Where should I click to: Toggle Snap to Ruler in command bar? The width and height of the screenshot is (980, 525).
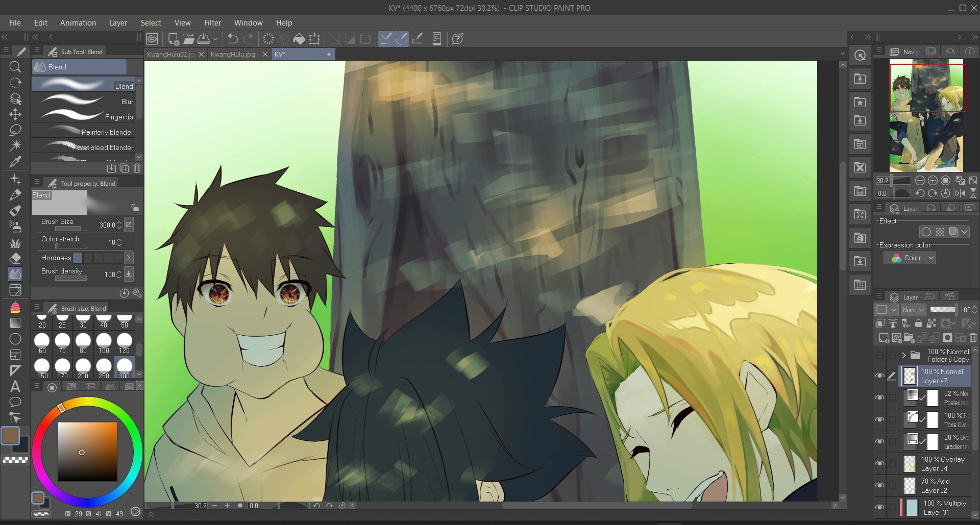point(386,39)
